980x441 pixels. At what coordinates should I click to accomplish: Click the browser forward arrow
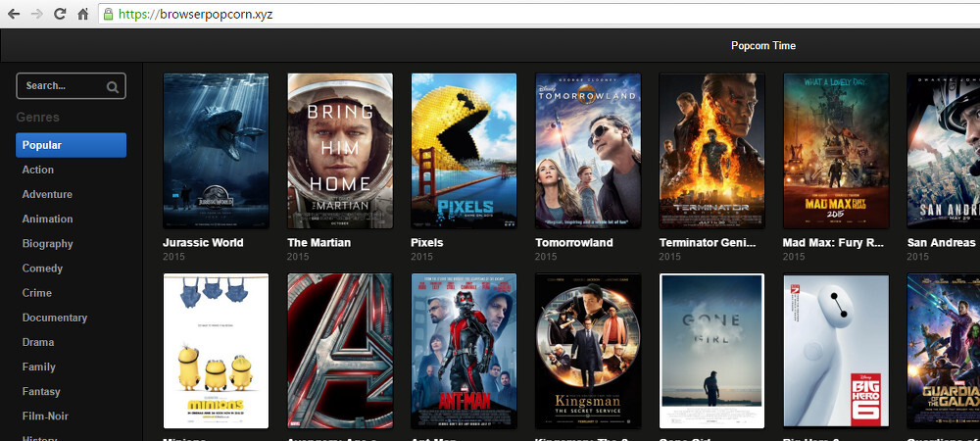36,14
